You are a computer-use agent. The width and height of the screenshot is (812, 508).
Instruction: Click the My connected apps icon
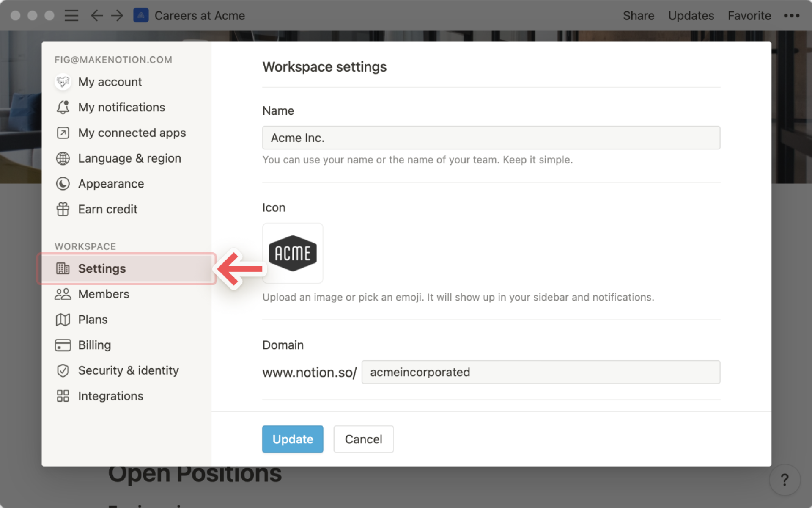(64, 133)
